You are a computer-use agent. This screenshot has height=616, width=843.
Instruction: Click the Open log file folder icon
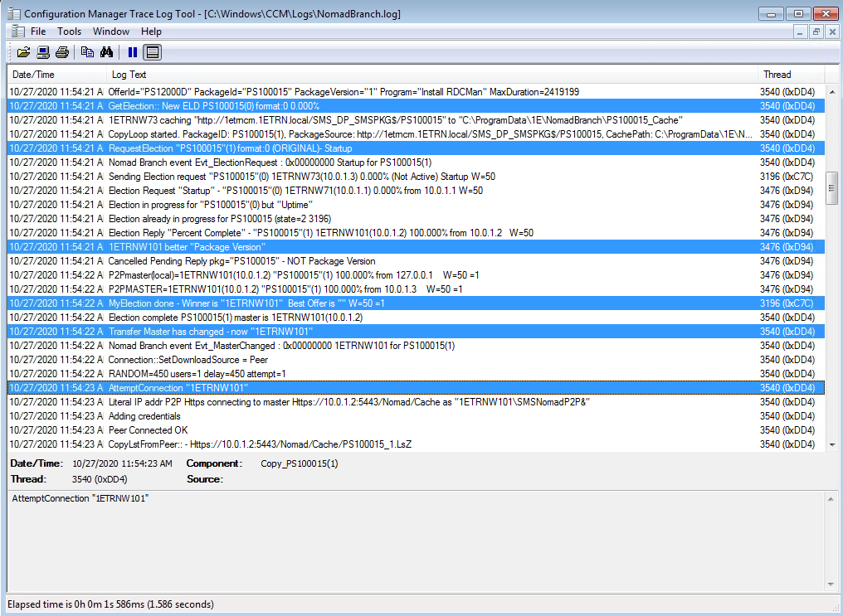[23, 52]
